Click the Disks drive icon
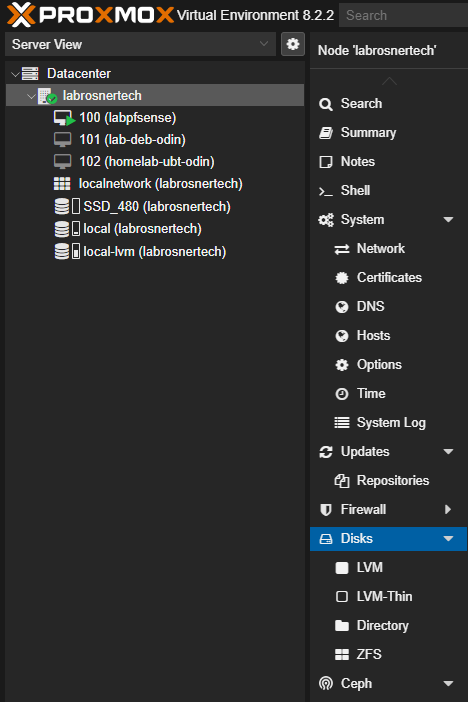Image resolution: width=468 pixels, height=702 pixels. [326, 539]
